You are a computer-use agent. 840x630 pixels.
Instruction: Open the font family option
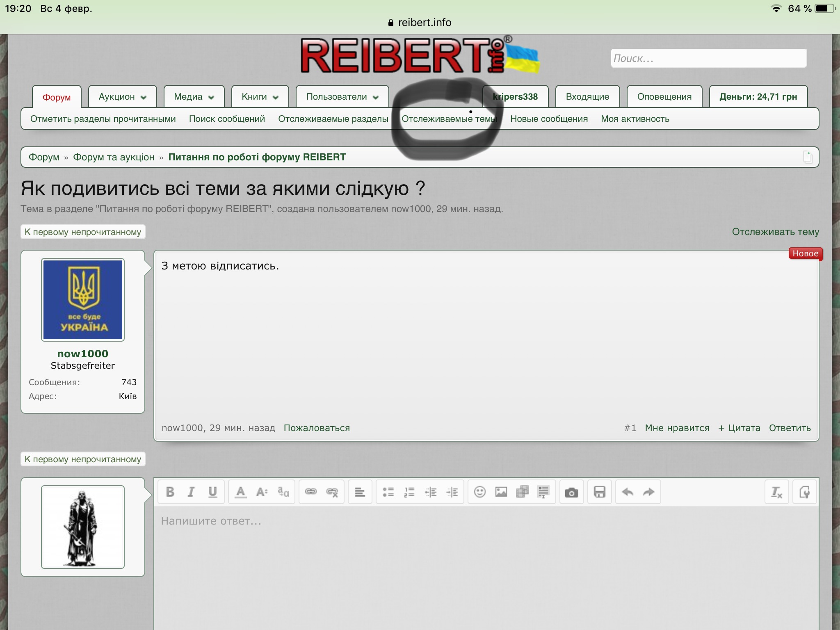[x=283, y=492]
